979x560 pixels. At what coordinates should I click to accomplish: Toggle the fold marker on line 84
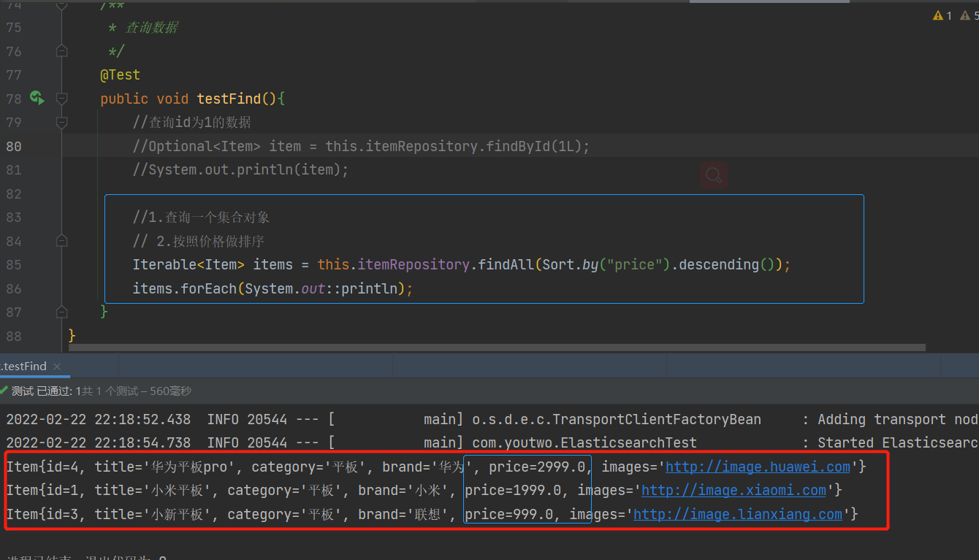[x=61, y=241]
